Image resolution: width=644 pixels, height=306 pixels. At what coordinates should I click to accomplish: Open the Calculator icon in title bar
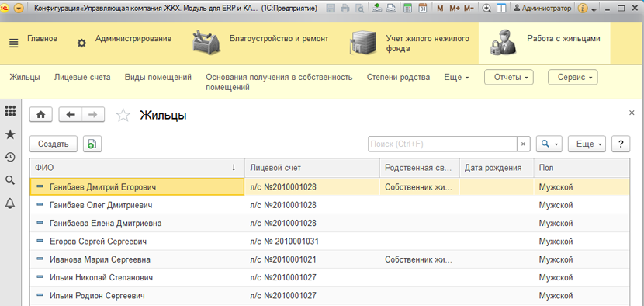click(407, 9)
